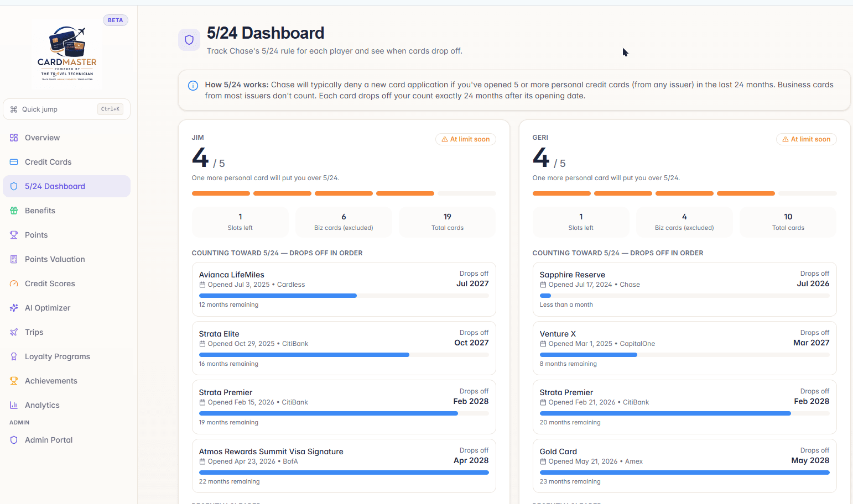Click the Credit Scores label in sidebar
This screenshot has width=853, height=504.
coord(50,283)
